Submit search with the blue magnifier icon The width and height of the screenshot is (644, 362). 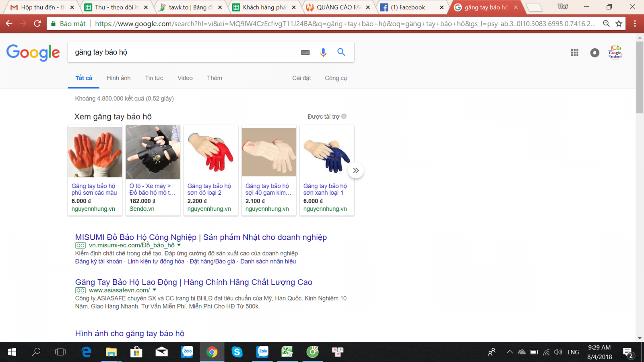click(341, 52)
